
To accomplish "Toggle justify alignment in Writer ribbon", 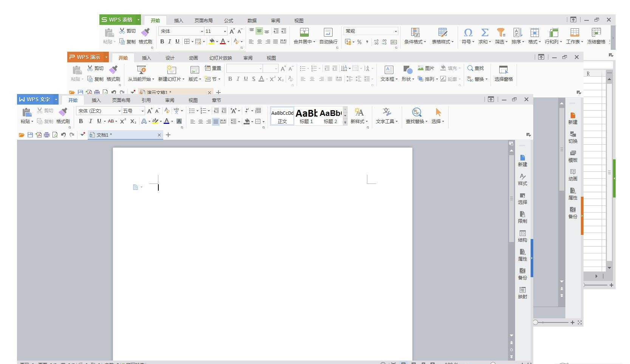I will (x=215, y=122).
